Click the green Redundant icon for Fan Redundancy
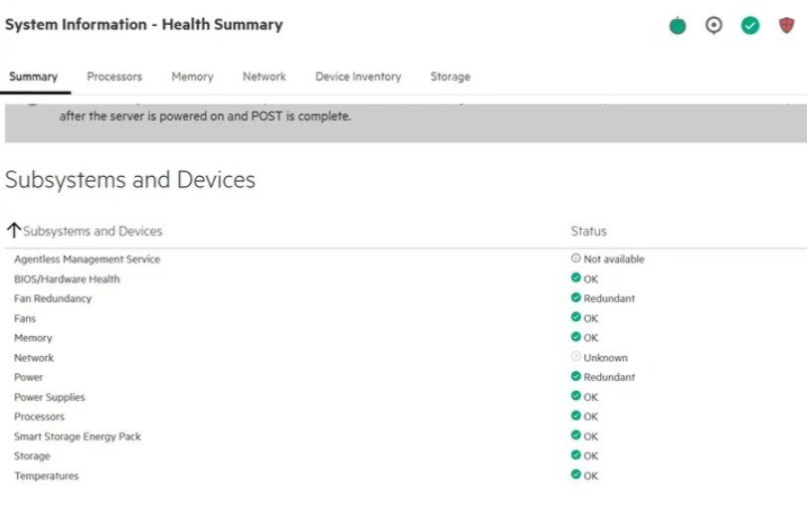The image size is (807, 532). click(575, 297)
